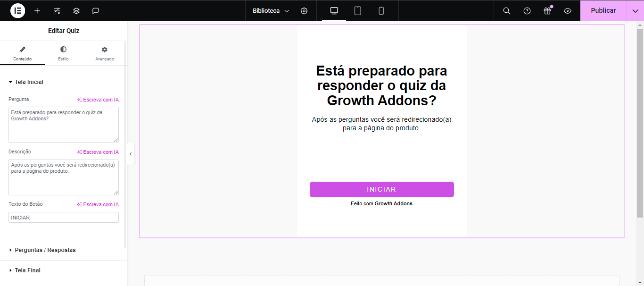This screenshot has width=644, height=286.
Task: Switch to the Avançado tab
Action: click(105, 53)
